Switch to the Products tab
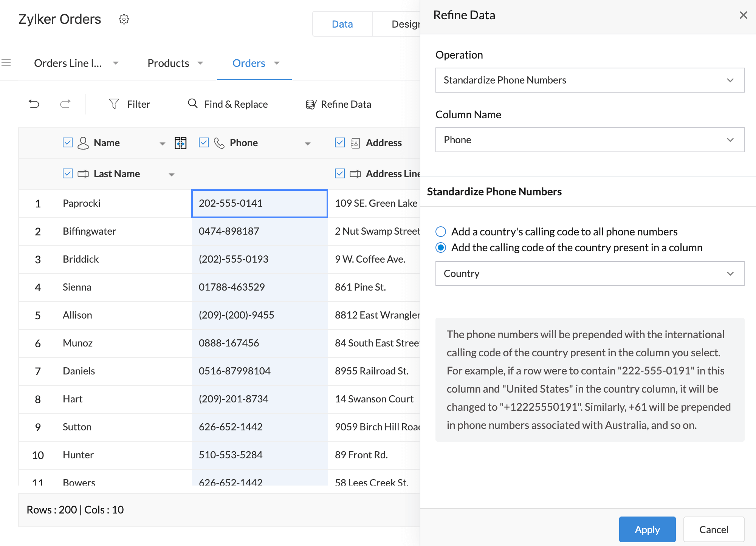The image size is (756, 546). 168,63
